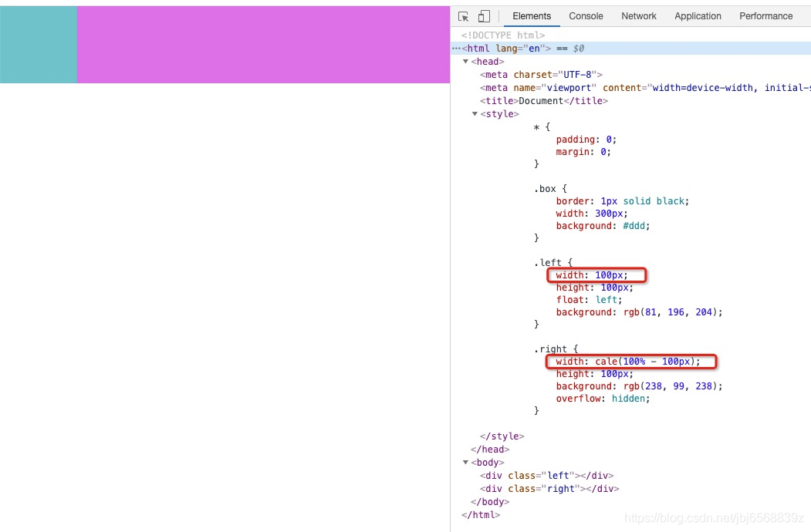Click the magenta right box on page
The height and width of the screenshot is (532, 811).
[263, 45]
